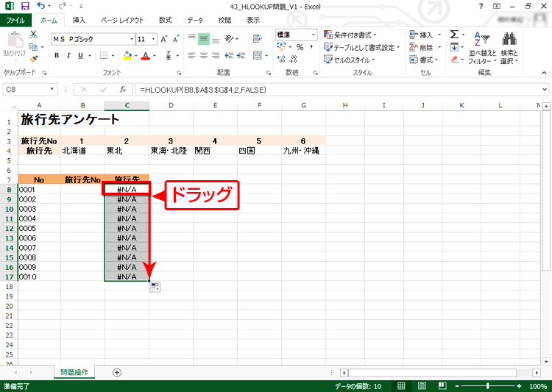Screen dimensions: 552x392
Task: Toggle Italic formatting
Action: click(x=68, y=56)
